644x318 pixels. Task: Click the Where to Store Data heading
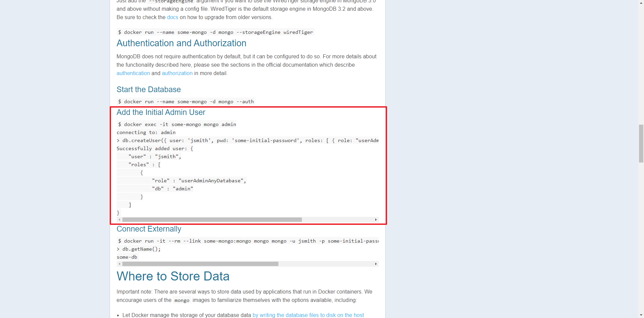pos(173,276)
